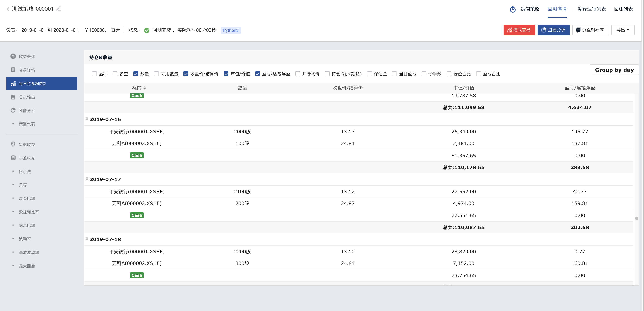Open 日志输出 sidebar entry
The width and height of the screenshot is (644, 311).
tap(27, 97)
